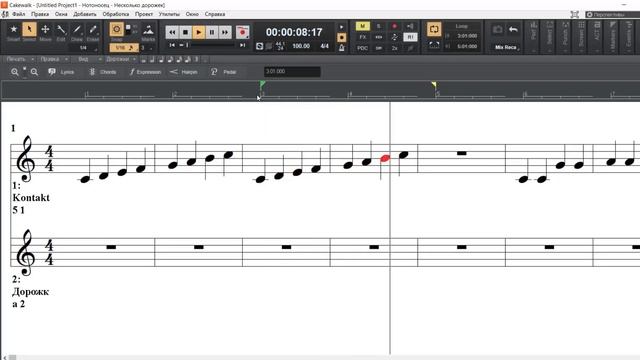Add Lyrics to the score

[61, 72]
